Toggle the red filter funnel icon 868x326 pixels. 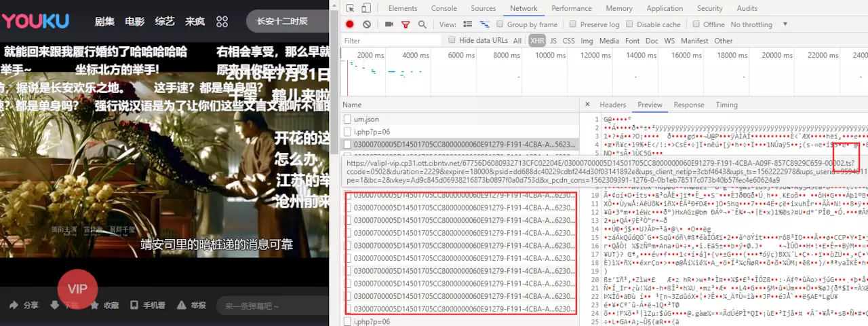click(406, 24)
